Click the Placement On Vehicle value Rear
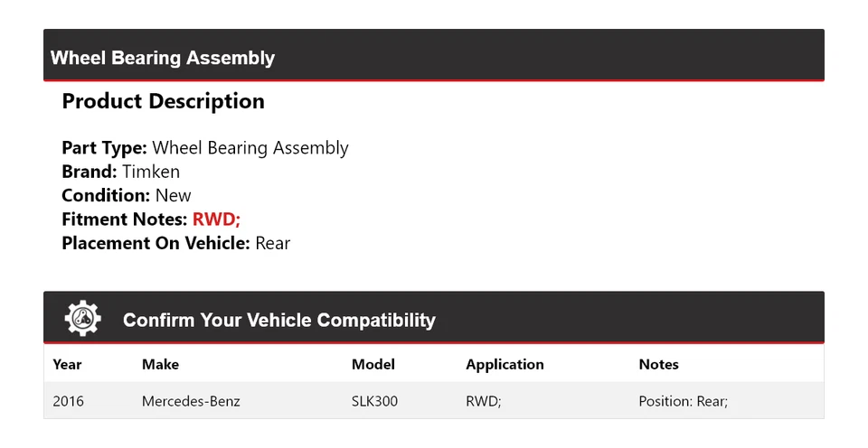 click(x=273, y=243)
